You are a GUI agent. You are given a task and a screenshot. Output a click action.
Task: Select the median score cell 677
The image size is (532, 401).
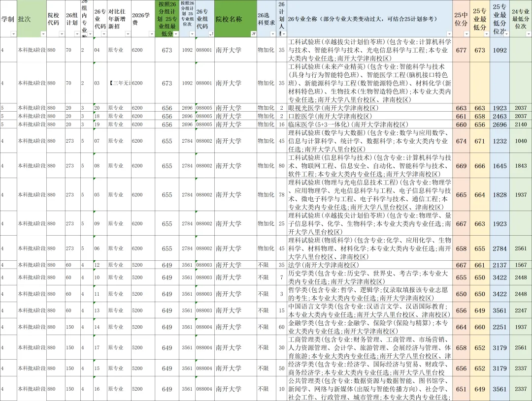point(461,50)
